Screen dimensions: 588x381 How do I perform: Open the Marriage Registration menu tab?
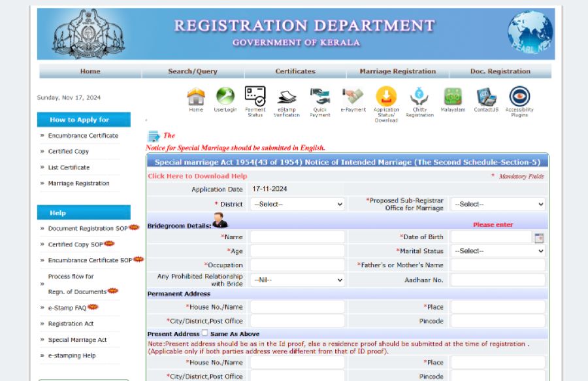pyautogui.click(x=397, y=71)
